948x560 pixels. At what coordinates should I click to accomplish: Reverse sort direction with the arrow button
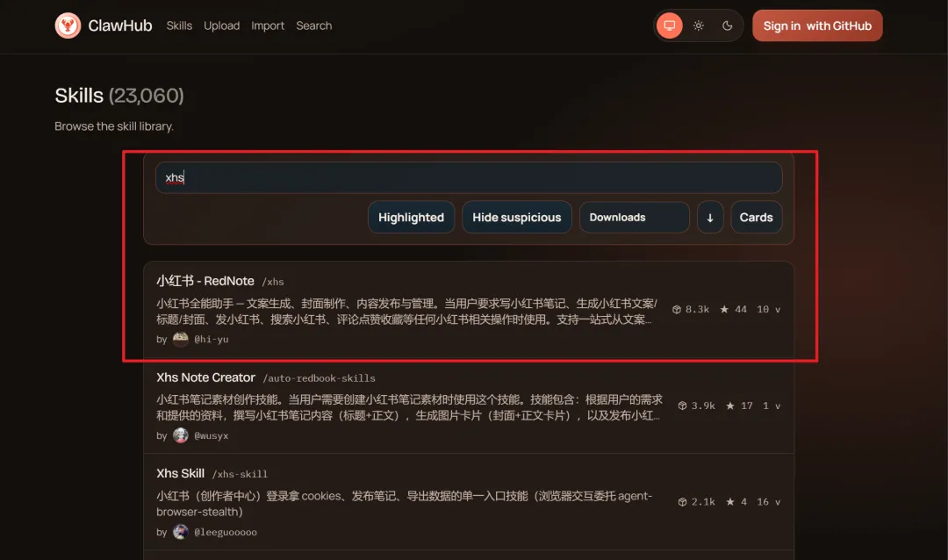pos(710,217)
